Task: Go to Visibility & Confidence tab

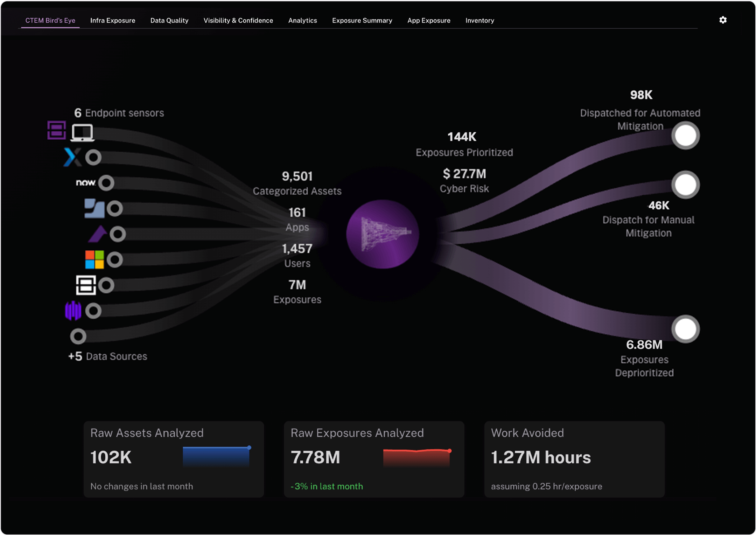Action: pyautogui.click(x=238, y=20)
